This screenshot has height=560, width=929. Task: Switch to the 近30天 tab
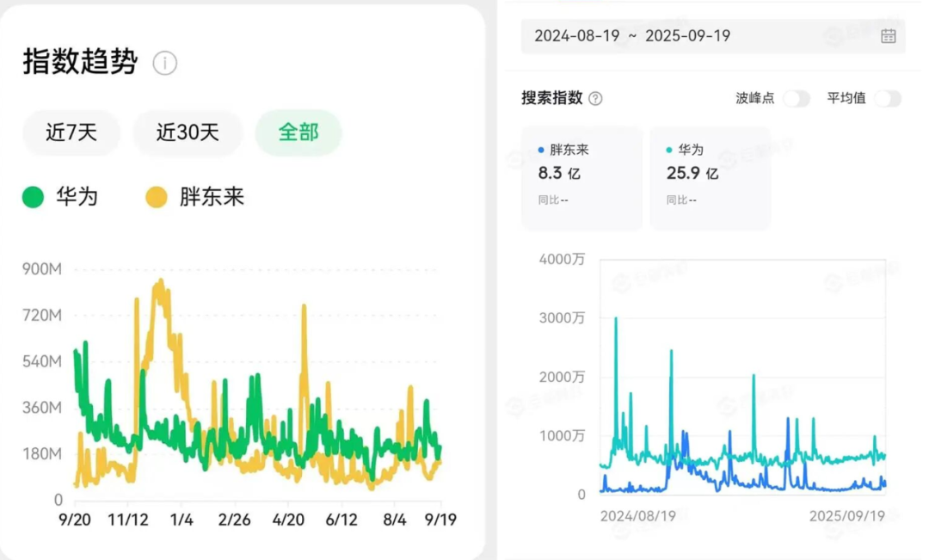[188, 132]
